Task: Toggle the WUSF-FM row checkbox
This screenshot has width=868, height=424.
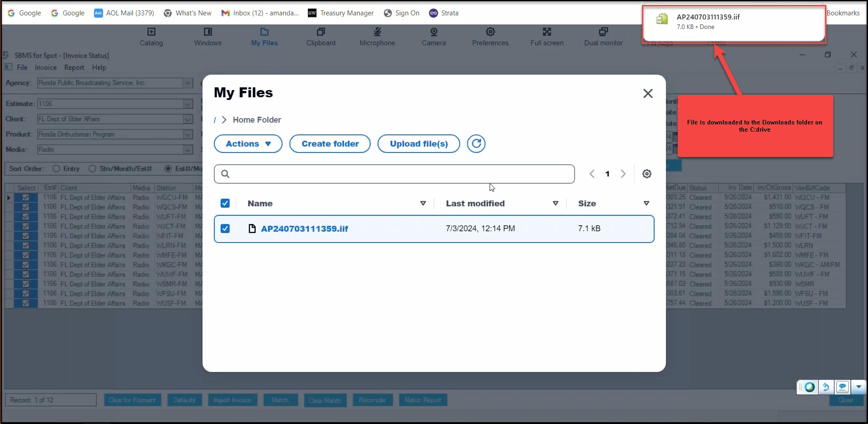Action: tap(26, 303)
